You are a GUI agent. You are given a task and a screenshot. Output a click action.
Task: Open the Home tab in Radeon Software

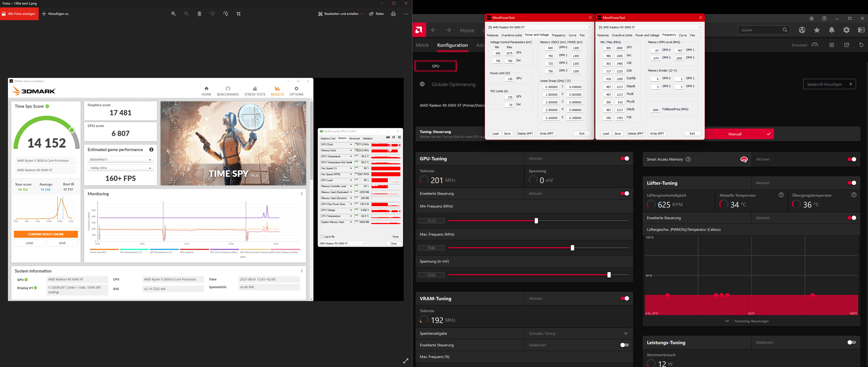tap(467, 30)
